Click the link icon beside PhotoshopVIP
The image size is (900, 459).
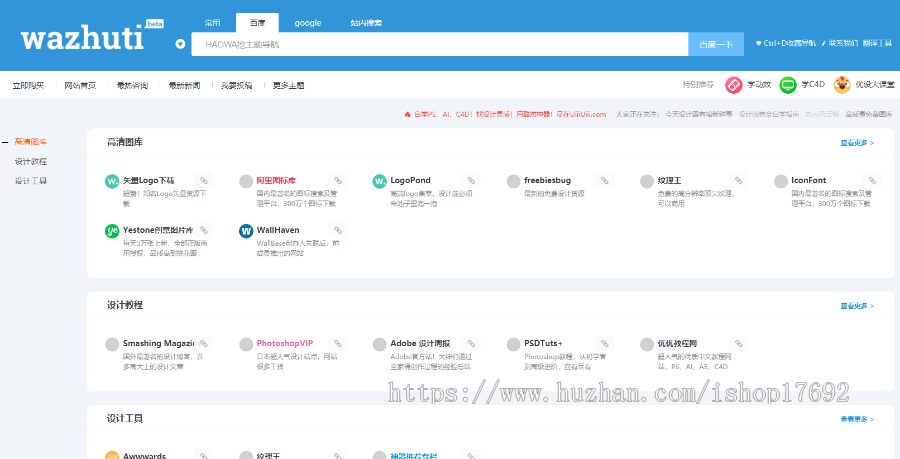[338, 343]
